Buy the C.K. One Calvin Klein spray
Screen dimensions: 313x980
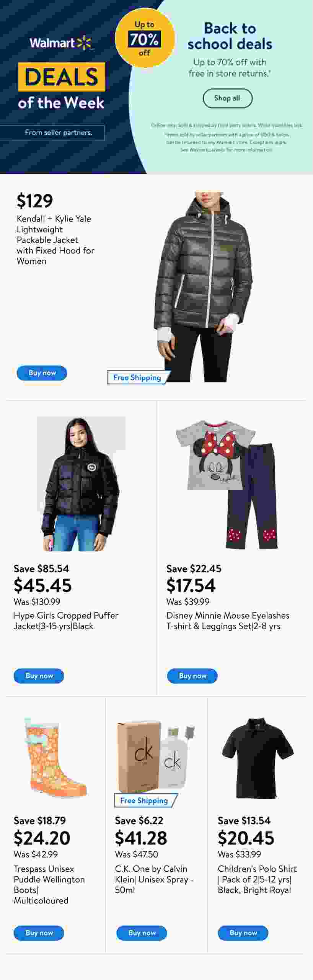point(142,933)
